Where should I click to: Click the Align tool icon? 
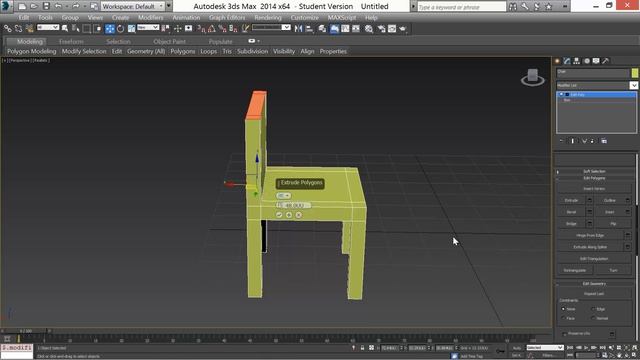[309, 29]
